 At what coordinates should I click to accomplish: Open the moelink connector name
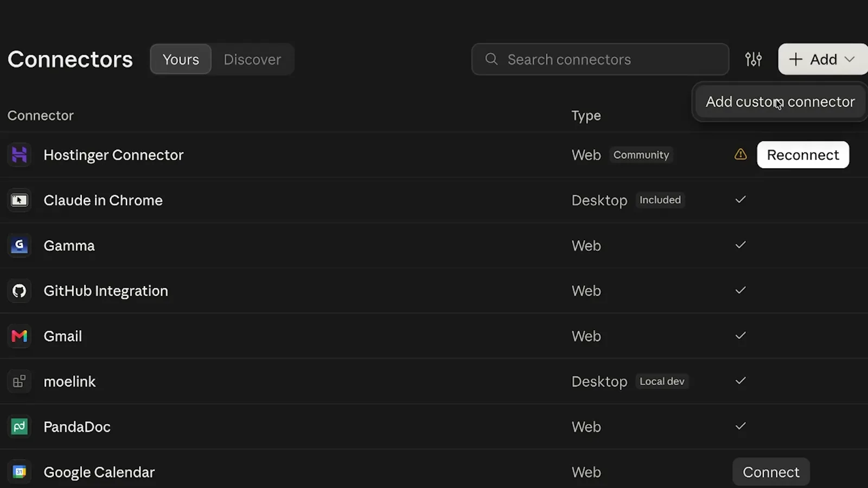tap(69, 382)
